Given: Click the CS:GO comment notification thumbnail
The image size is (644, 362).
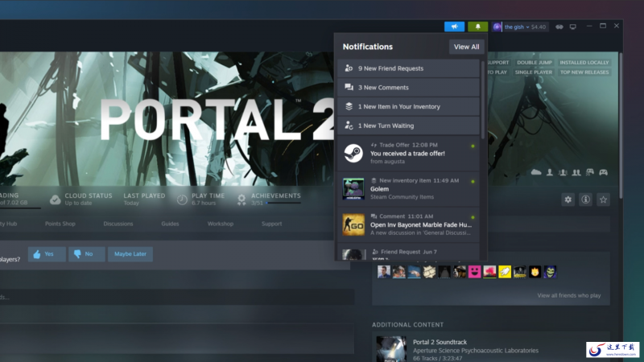Looking at the screenshot, I should click(353, 224).
